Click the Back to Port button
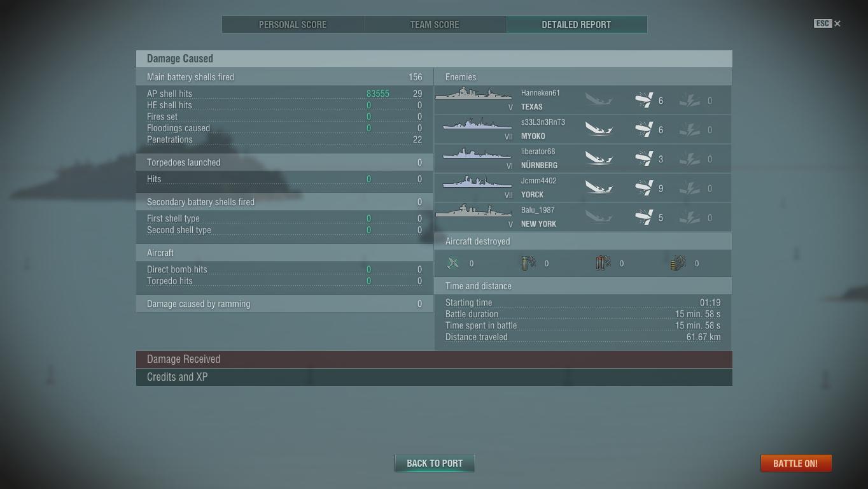 click(435, 464)
